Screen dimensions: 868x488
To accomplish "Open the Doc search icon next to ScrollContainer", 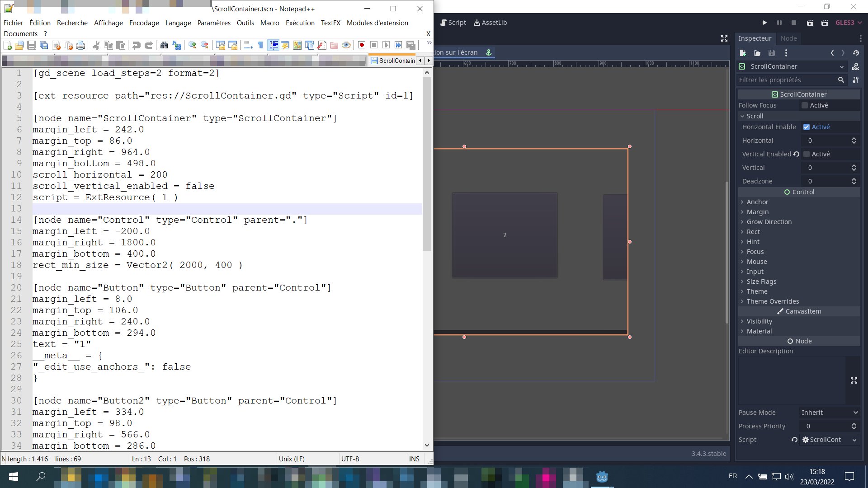I will tap(856, 66).
